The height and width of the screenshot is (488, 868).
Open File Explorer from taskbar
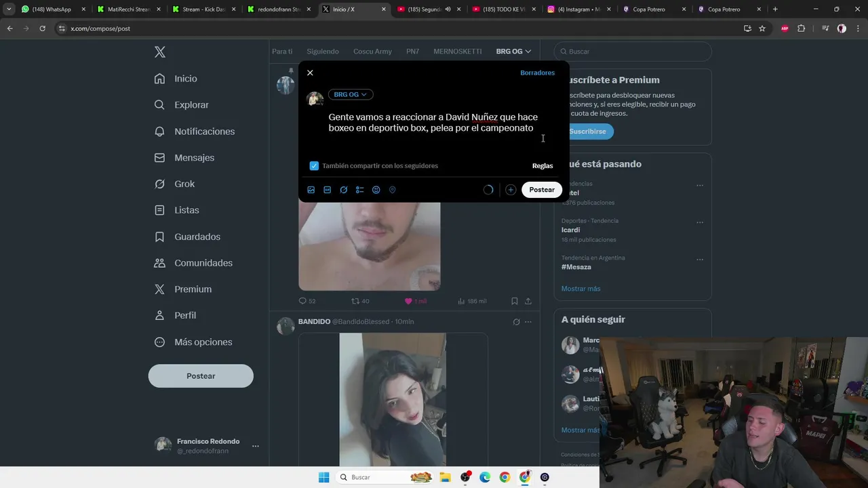(446, 477)
